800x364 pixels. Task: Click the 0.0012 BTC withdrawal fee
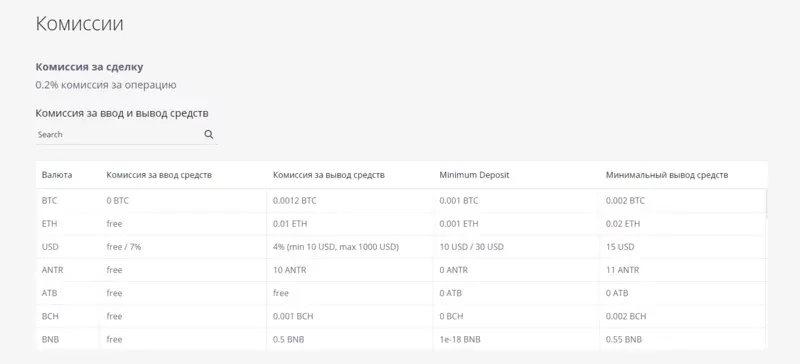pos(294,201)
